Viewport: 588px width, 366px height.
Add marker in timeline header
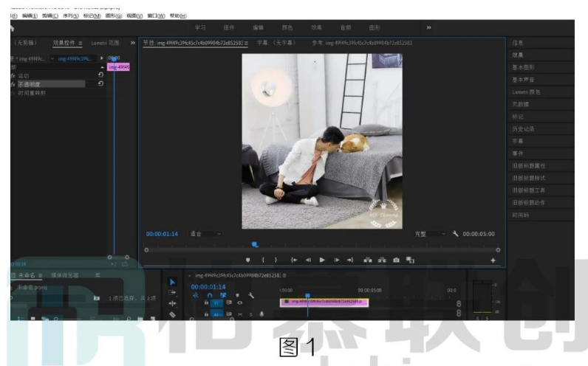(x=237, y=296)
